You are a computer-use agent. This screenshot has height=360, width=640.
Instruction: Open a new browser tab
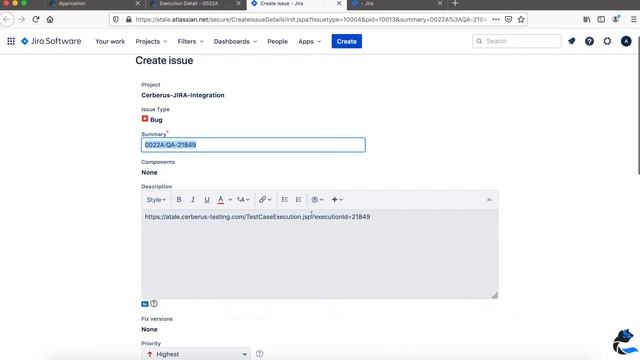(455, 4)
